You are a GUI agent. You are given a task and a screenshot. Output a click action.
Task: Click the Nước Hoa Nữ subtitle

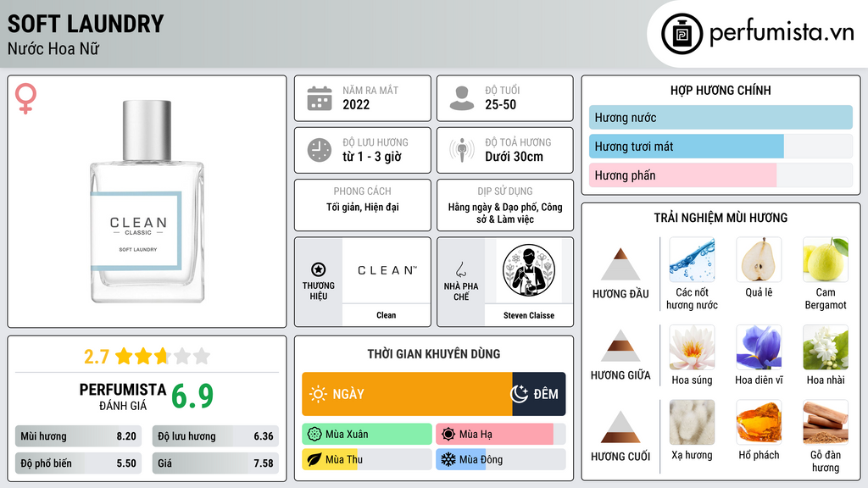[x=53, y=48]
